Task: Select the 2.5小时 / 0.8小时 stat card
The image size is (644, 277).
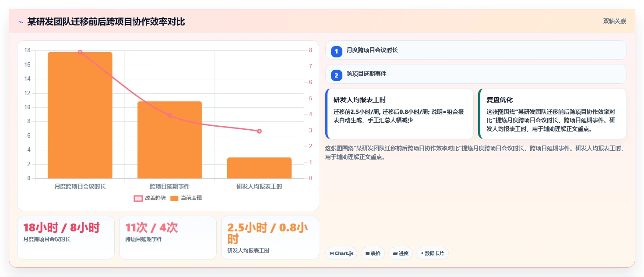Action: [x=270, y=237]
